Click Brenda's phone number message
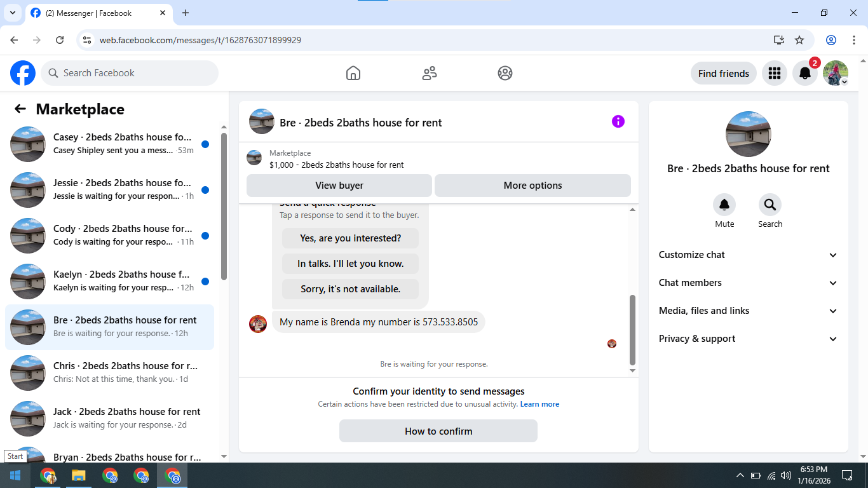The height and width of the screenshot is (488, 868). click(x=379, y=322)
